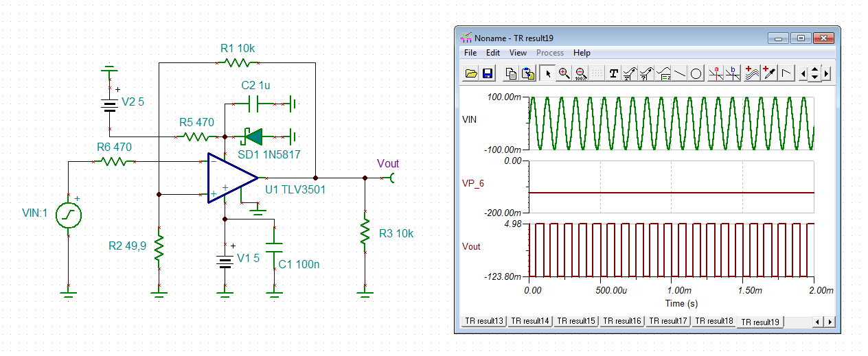This screenshot has height=356, width=868.
Task: Switch to TR result16 tab
Action: pos(622,321)
